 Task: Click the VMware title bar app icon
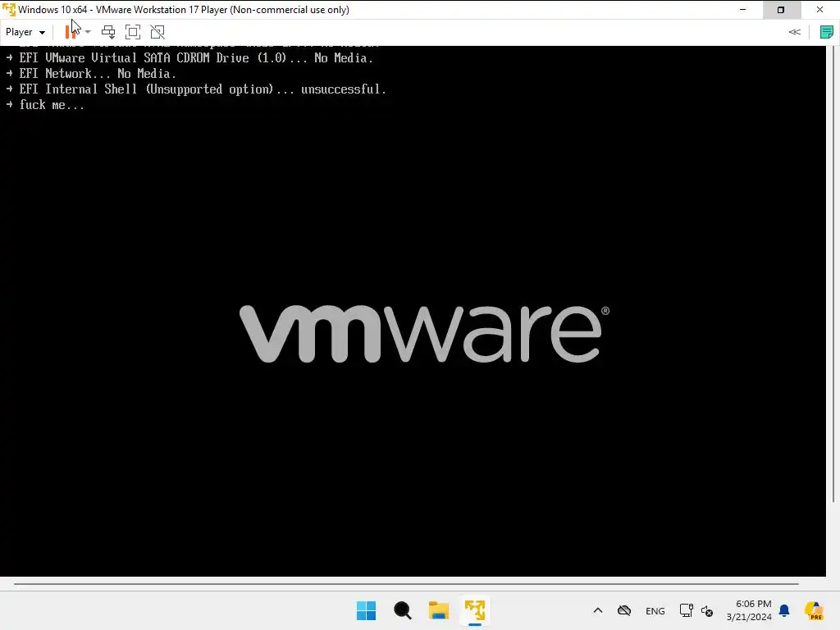pos(8,10)
